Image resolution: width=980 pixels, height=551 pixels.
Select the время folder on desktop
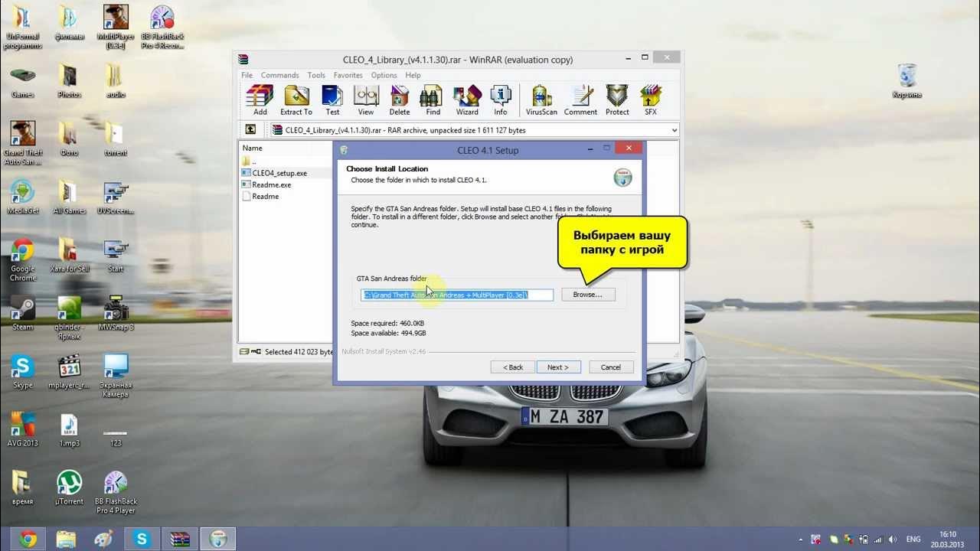point(23,487)
